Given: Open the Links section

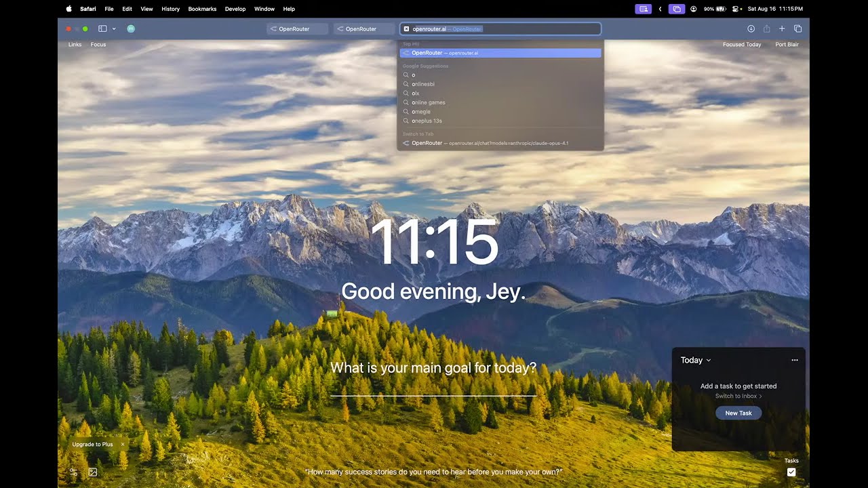Looking at the screenshot, I should coord(75,45).
